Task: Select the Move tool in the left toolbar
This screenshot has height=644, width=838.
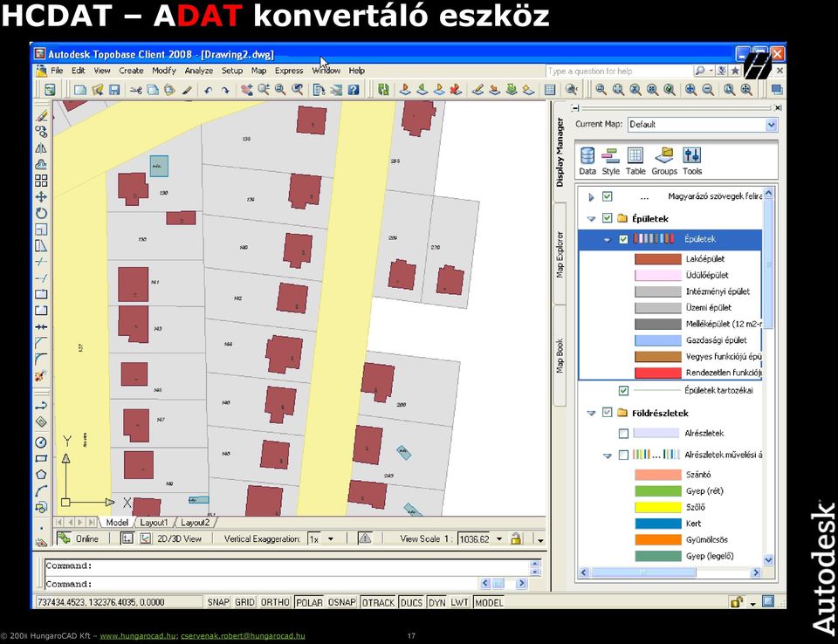Action: tap(41, 196)
